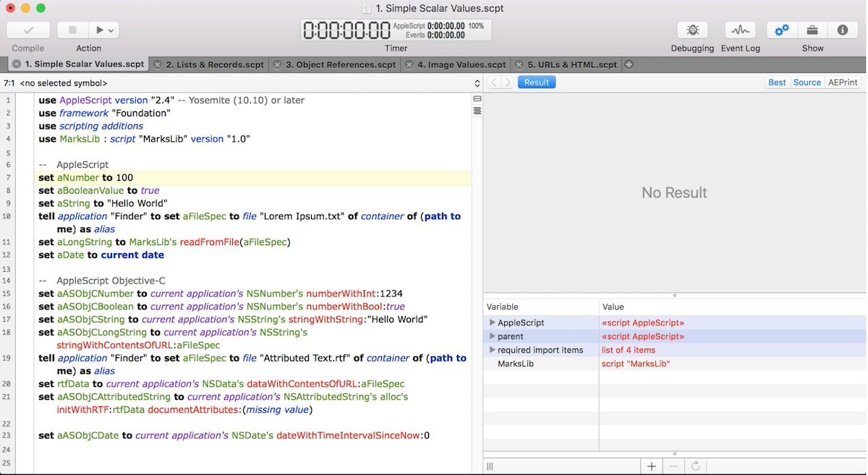Click "set aString to "Hello World"" line
The width and height of the screenshot is (868, 475).
coord(103,203)
